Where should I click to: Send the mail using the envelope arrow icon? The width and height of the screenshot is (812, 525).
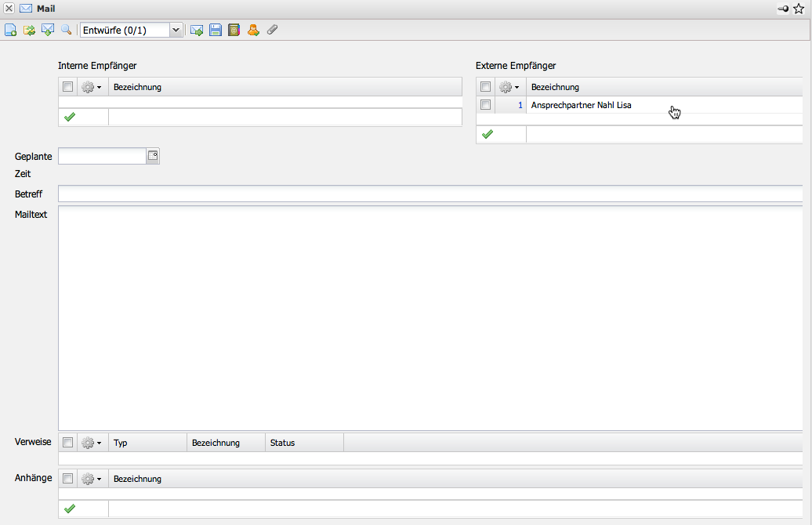[197, 31]
